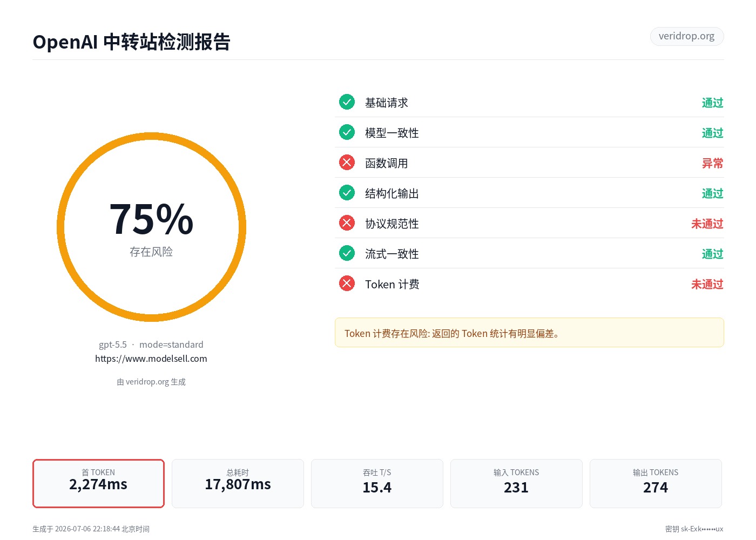Viewport: 756px width, 540px height.
Task: Click the 未通过 status for Token 计费
Action: [707, 284]
